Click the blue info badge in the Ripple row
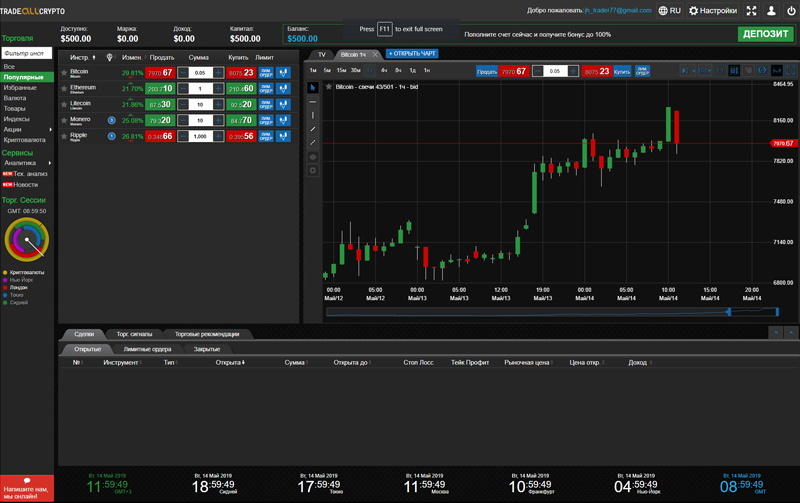 [112, 136]
